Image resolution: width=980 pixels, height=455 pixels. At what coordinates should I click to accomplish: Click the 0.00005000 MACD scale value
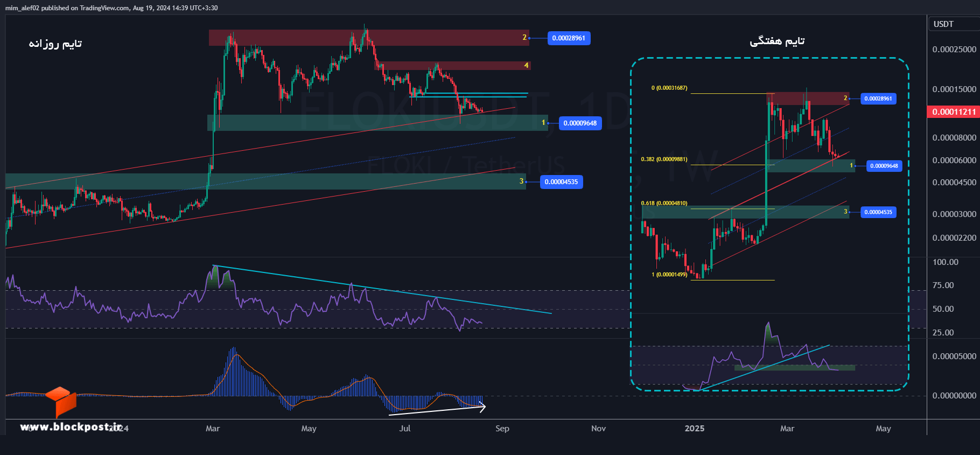tap(954, 356)
